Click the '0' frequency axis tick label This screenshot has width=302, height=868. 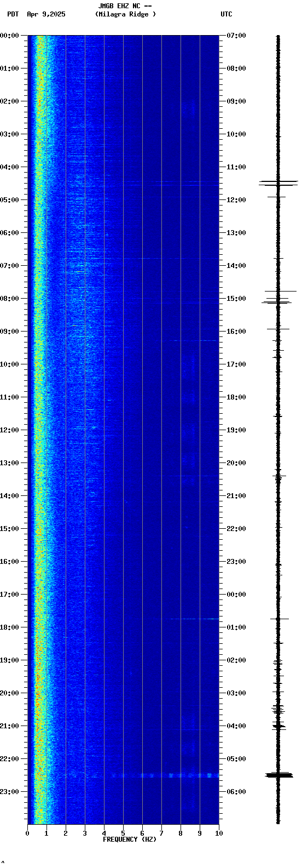[x=27, y=833]
